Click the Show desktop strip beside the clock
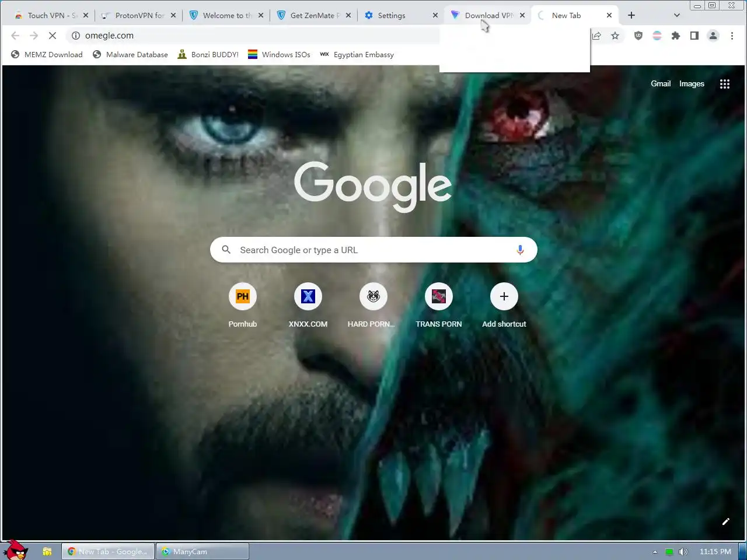 [742, 551]
